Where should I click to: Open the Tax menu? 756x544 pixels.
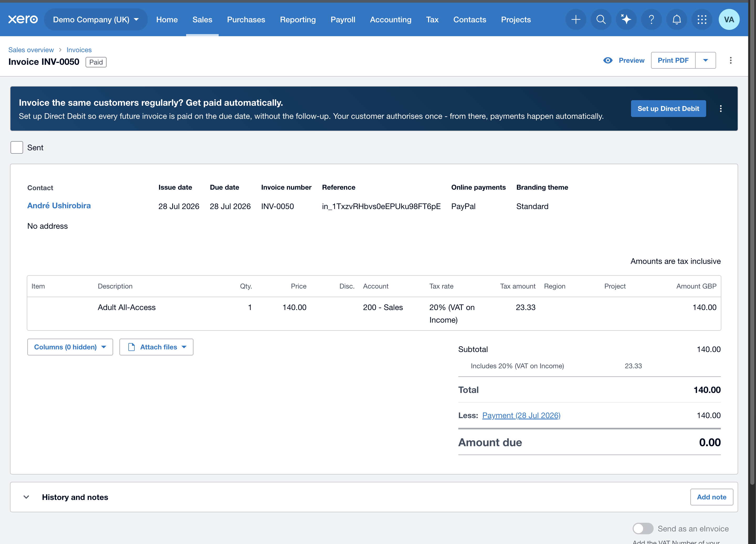432,19
